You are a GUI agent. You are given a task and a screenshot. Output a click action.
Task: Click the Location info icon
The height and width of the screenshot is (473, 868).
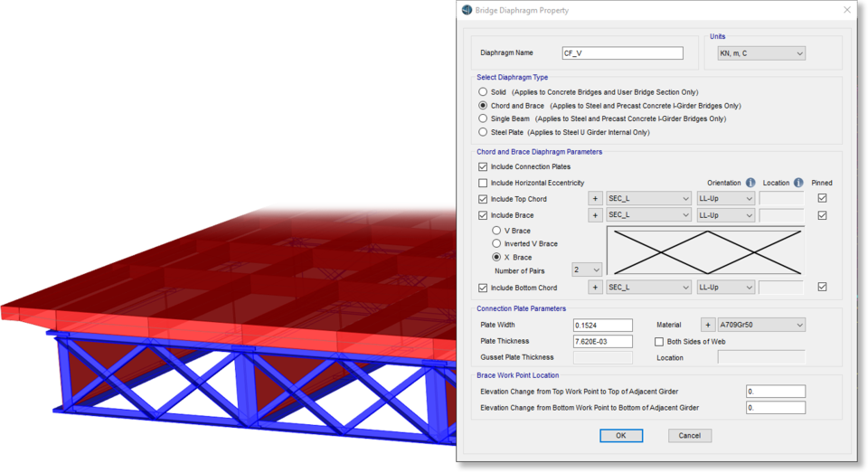click(798, 183)
